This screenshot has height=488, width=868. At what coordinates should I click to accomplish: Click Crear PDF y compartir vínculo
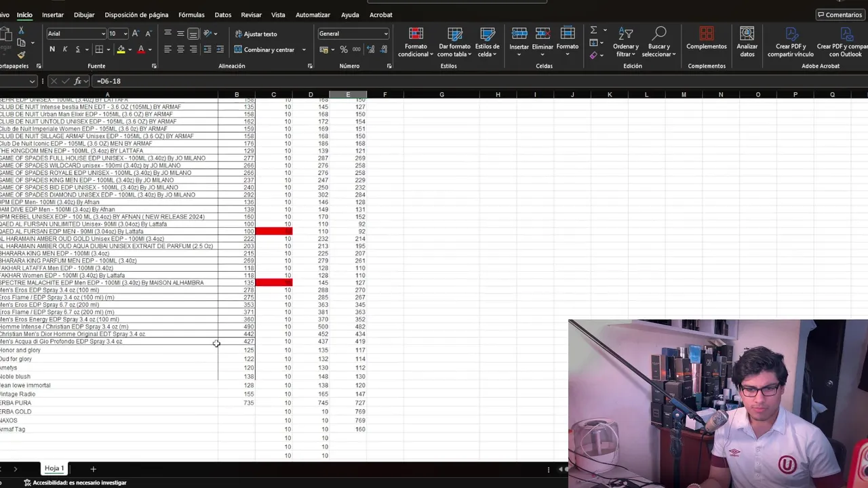[x=791, y=43]
